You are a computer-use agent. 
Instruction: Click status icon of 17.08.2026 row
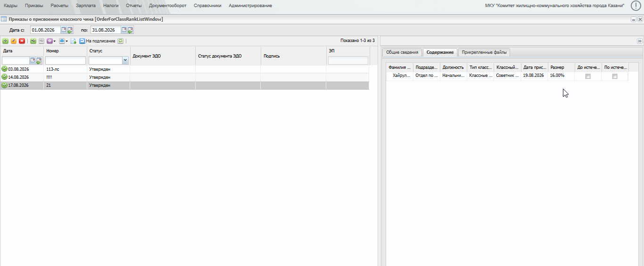(x=5, y=85)
